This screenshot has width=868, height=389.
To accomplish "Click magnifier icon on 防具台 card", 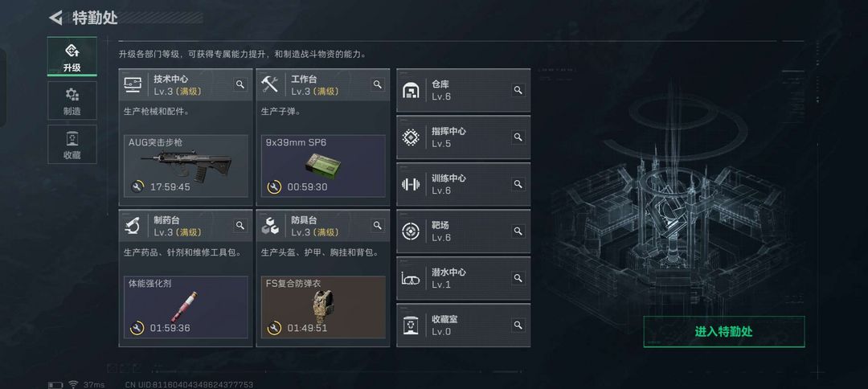I will pyautogui.click(x=378, y=225).
